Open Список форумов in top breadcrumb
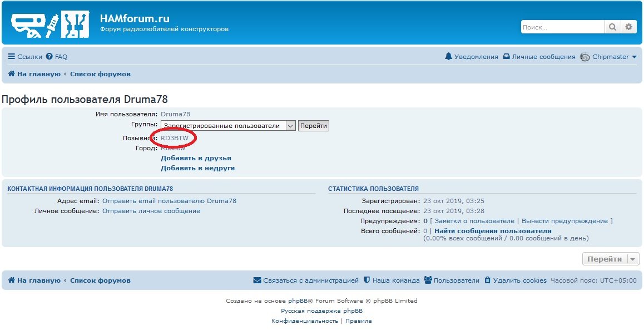Image resolution: width=644 pixels, height=335 pixels. tap(100, 74)
